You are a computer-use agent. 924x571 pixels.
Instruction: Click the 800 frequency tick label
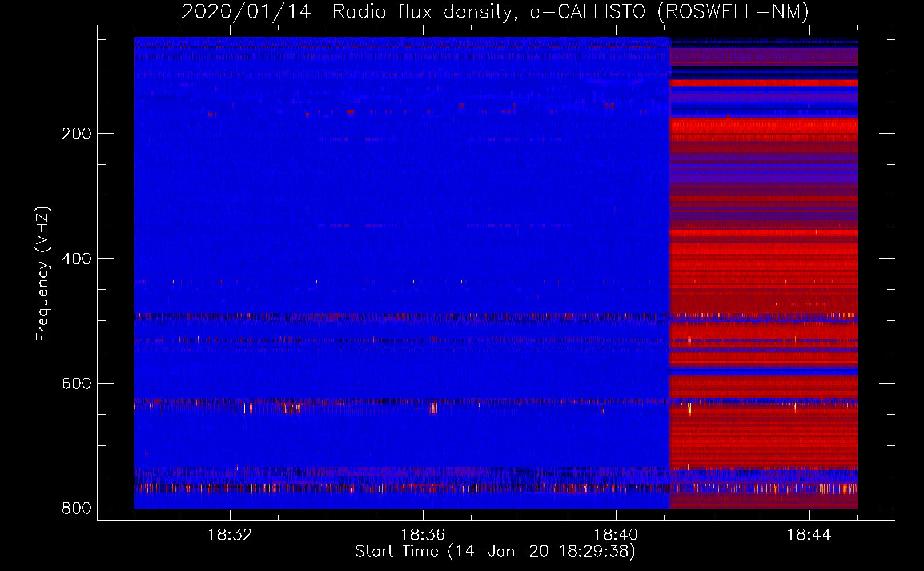(x=77, y=508)
